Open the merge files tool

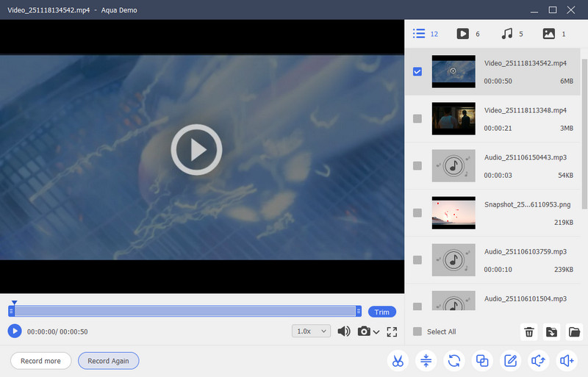tap(482, 361)
